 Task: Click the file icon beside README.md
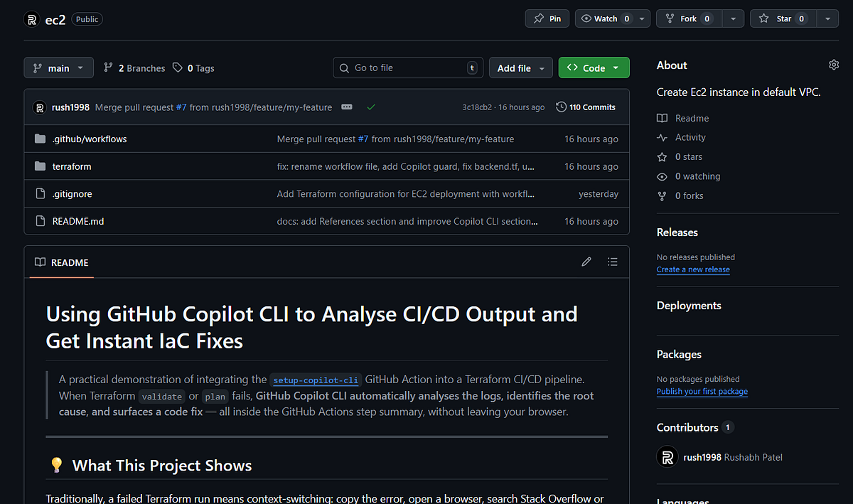40,221
